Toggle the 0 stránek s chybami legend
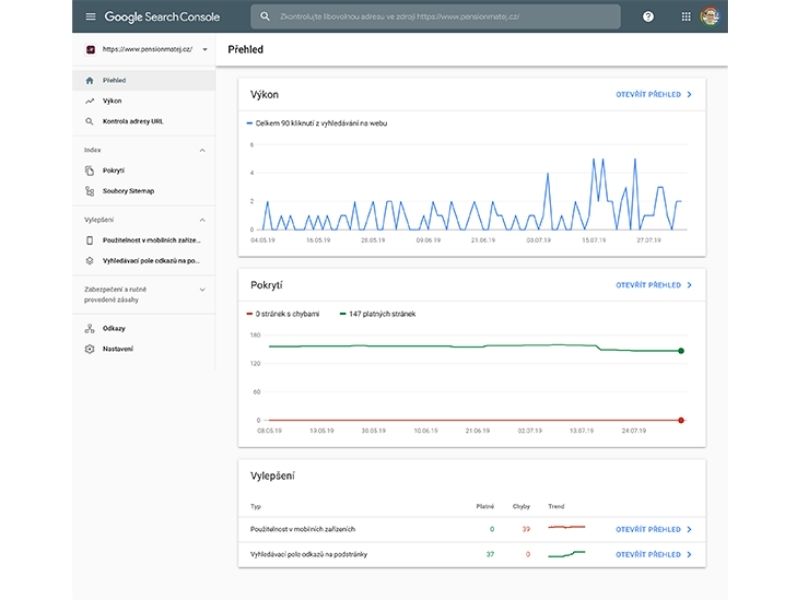This screenshot has height=600, width=800. point(283,314)
